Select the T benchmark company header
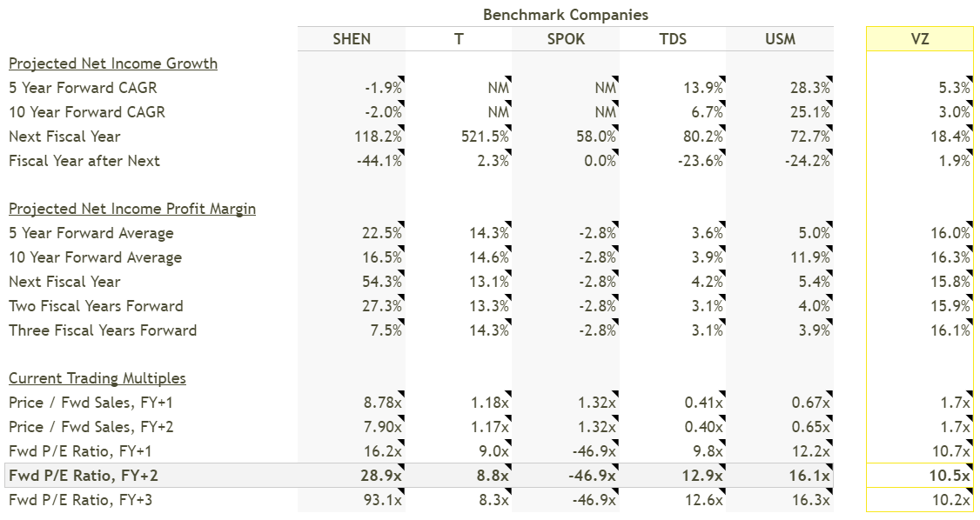The height and width of the screenshot is (520, 980). [x=459, y=39]
